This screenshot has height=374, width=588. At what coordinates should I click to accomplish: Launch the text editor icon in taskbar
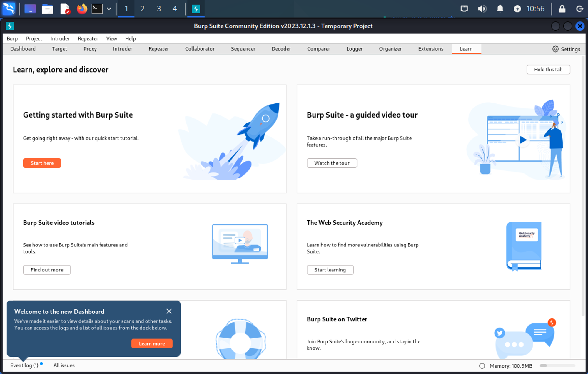(65, 9)
